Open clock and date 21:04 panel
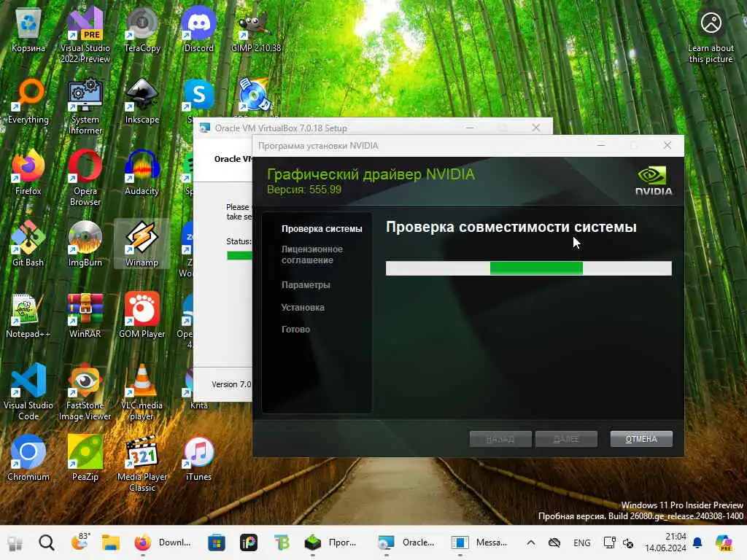 pyautogui.click(x=665, y=542)
